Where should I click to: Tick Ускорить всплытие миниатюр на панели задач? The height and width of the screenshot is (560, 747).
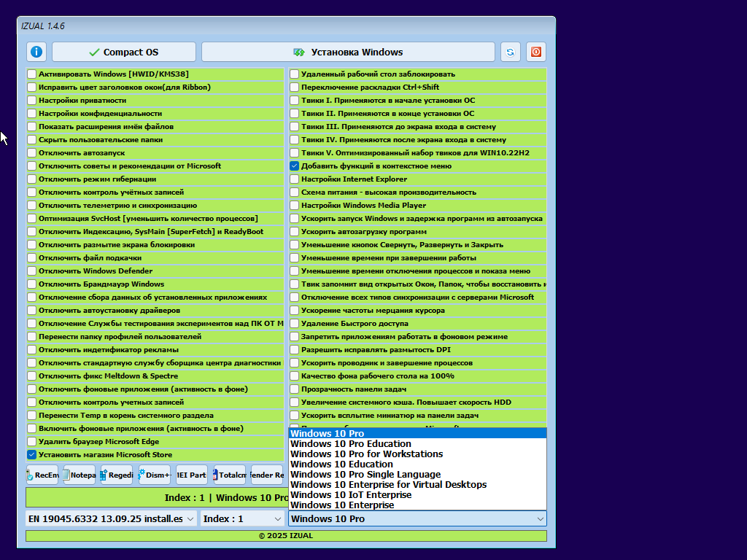(x=295, y=415)
